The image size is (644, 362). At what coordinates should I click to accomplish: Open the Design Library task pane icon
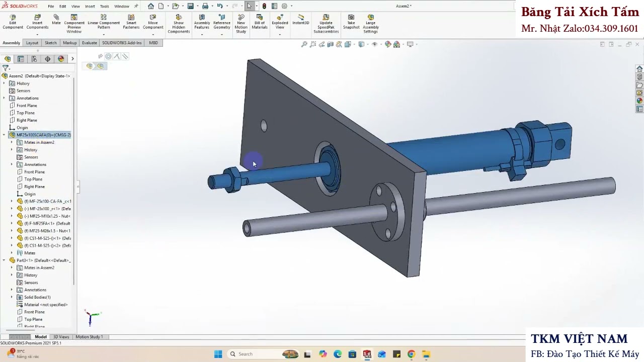pos(639,77)
